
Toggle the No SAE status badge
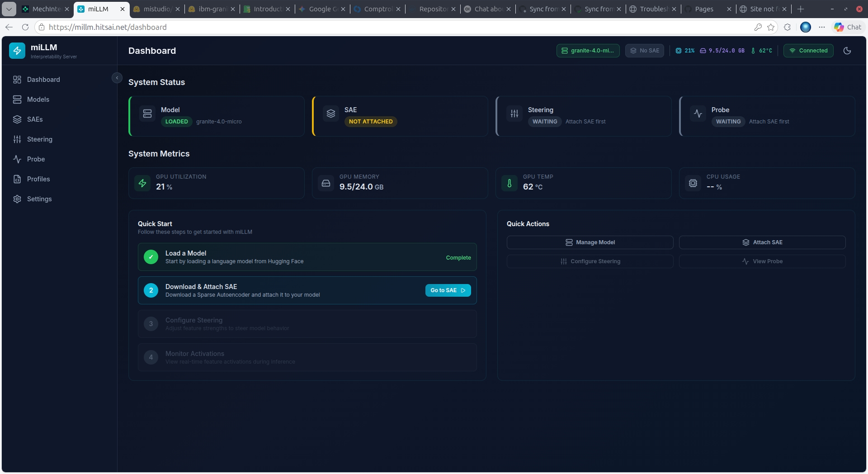(644, 51)
